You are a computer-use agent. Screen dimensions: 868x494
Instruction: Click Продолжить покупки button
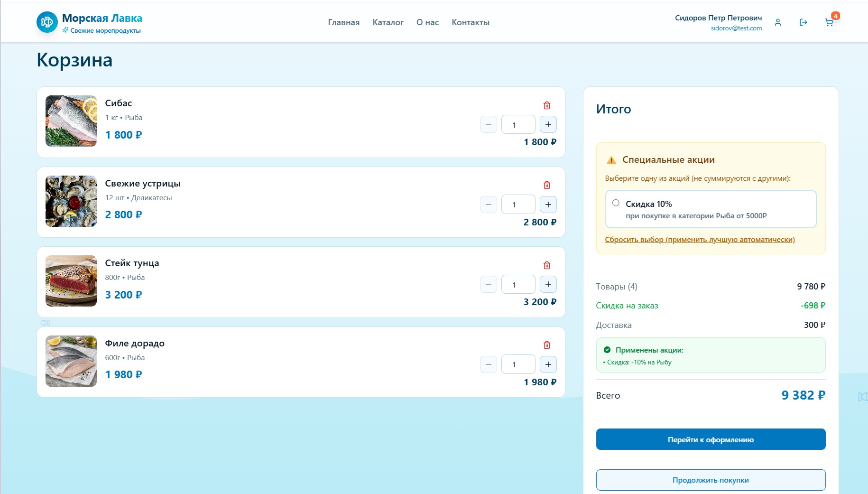point(711,480)
